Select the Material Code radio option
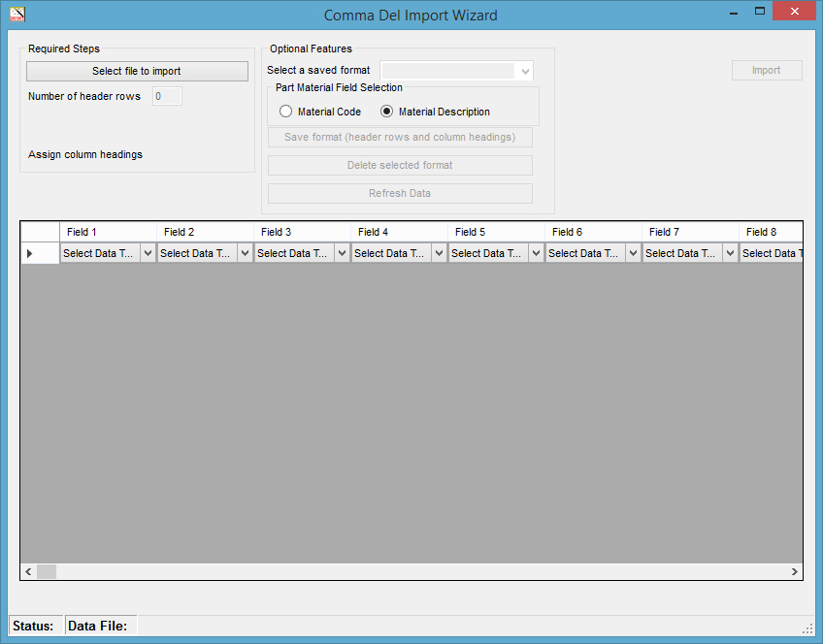 coord(285,112)
